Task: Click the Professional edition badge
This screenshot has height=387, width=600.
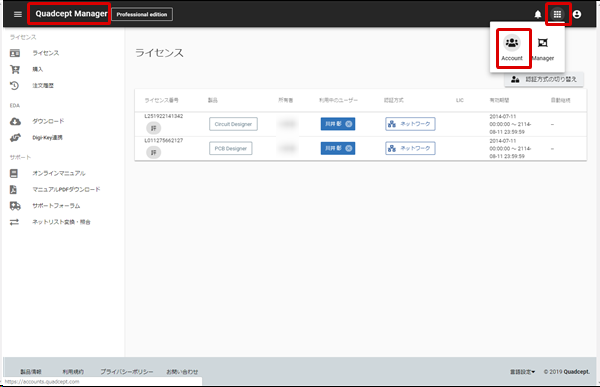Action: point(142,15)
